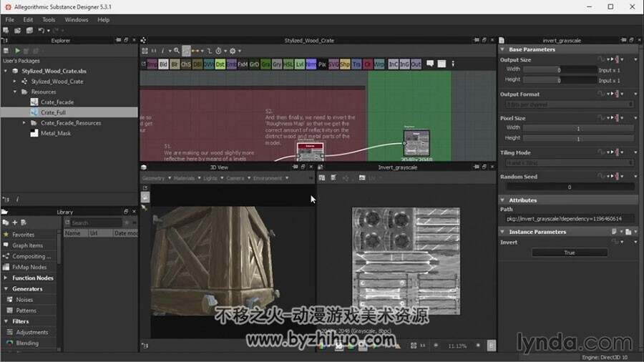Open the Tiling Mode dropdown

pyautogui.click(x=569, y=163)
